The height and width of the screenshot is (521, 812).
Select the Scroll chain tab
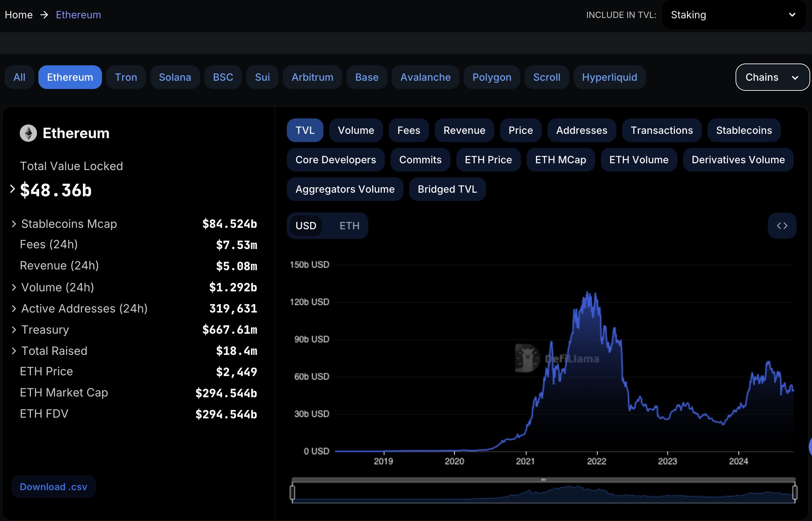tap(547, 77)
